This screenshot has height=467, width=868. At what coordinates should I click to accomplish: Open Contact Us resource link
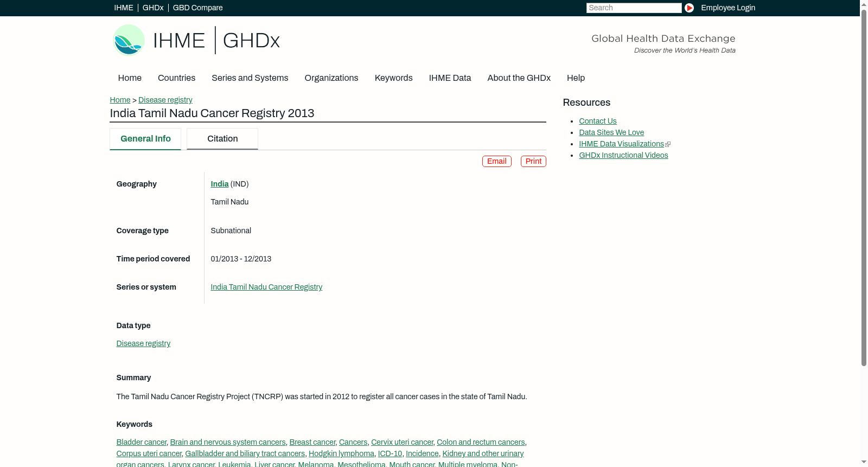598,121
